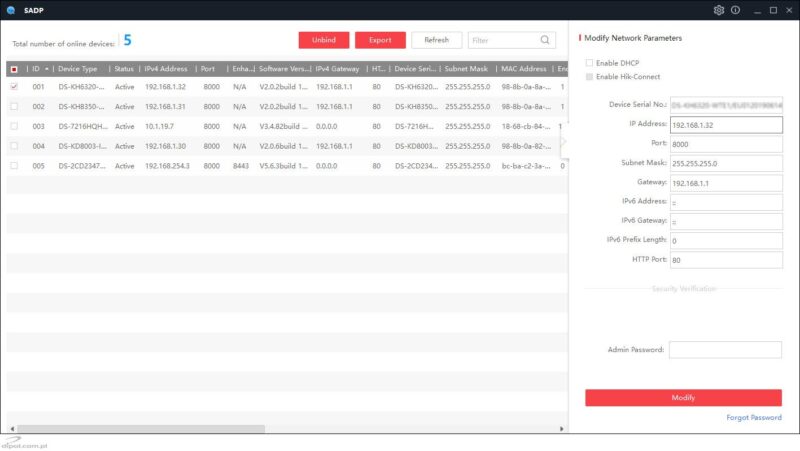Click the IP Address input field
This screenshot has width=800, height=451.
coord(726,124)
